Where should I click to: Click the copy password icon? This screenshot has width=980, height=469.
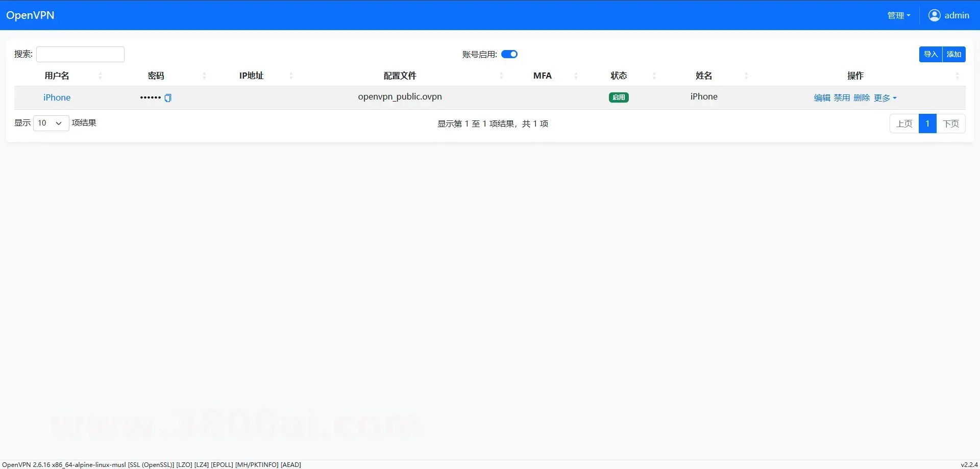pos(168,98)
